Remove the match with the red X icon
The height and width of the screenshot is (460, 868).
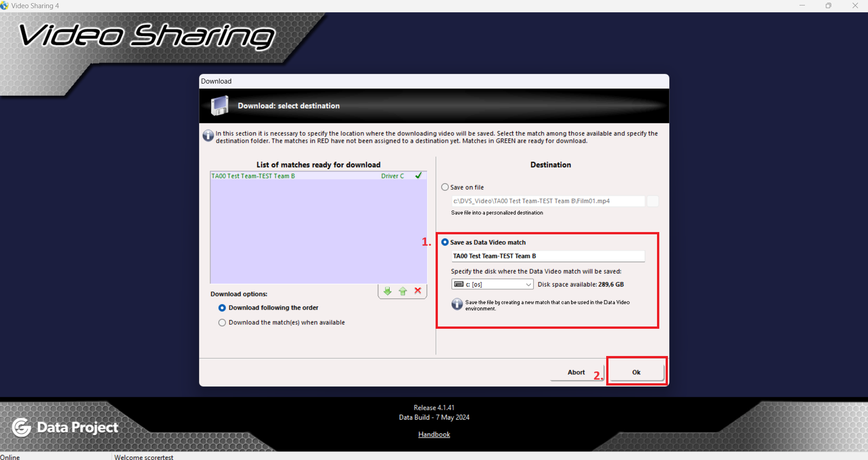tap(418, 291)
